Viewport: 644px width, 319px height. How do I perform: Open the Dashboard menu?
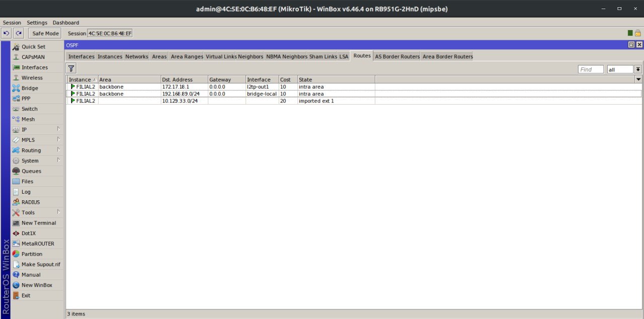point(66,23)
